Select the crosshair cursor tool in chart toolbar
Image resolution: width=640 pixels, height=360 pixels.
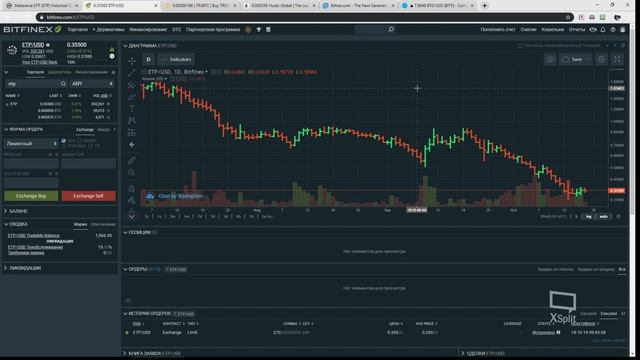[131, 61]
